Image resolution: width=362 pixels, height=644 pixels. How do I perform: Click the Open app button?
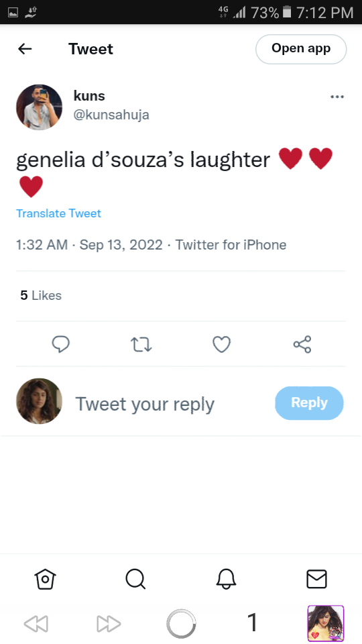click(x=301, y=49)
